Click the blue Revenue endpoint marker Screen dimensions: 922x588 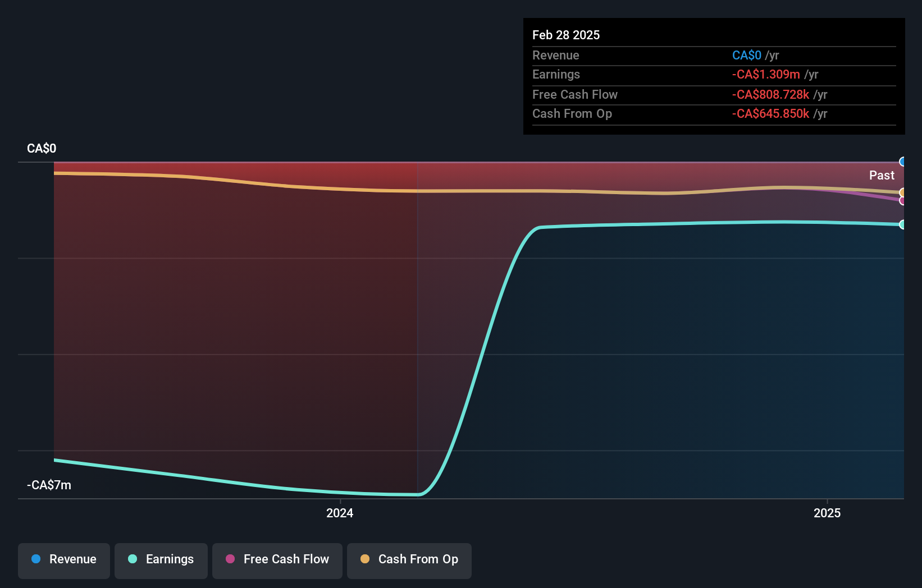coord(902,162)
